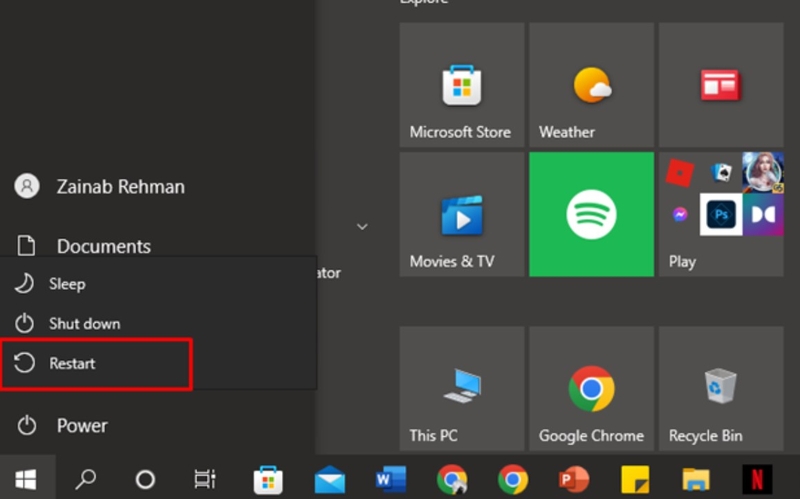Expand the app list chevron
Image resolution: width=800 pixels, height=499 pixels.
[x=362, y=226]
